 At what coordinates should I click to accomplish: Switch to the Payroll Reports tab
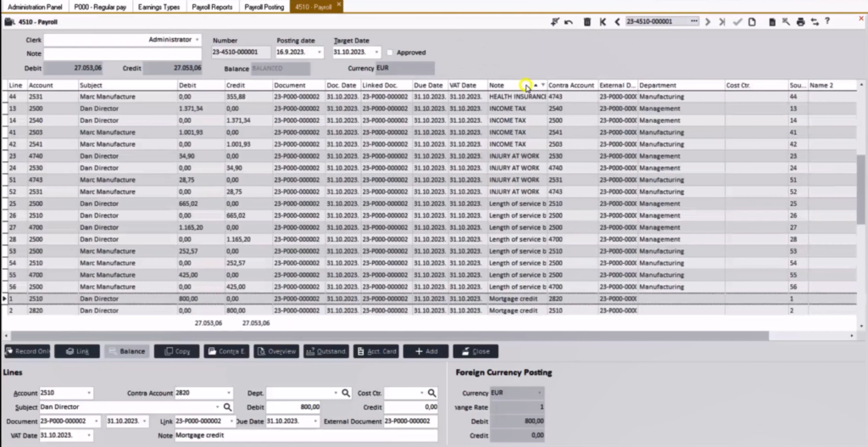(x=214, y=5)
